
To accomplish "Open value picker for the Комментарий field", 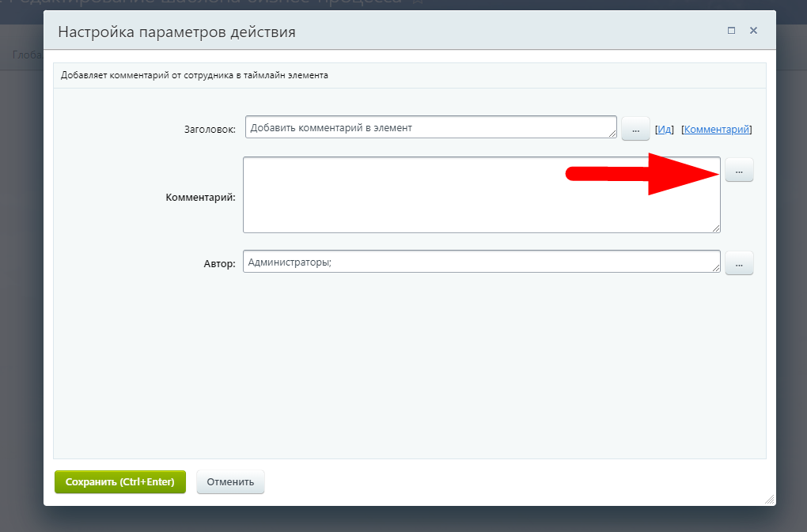I will pyautogui.click(x=739, y=170).
